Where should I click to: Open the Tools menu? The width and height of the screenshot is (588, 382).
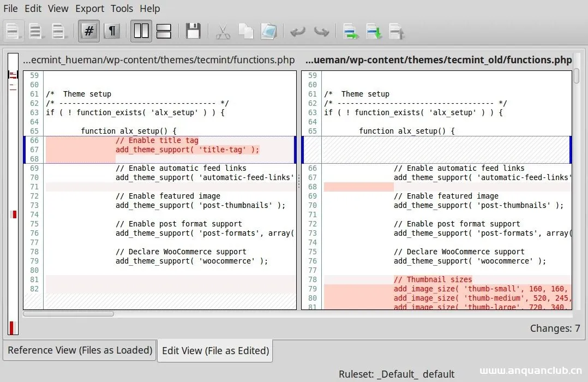pyautogui.click(x=122, y=8)
